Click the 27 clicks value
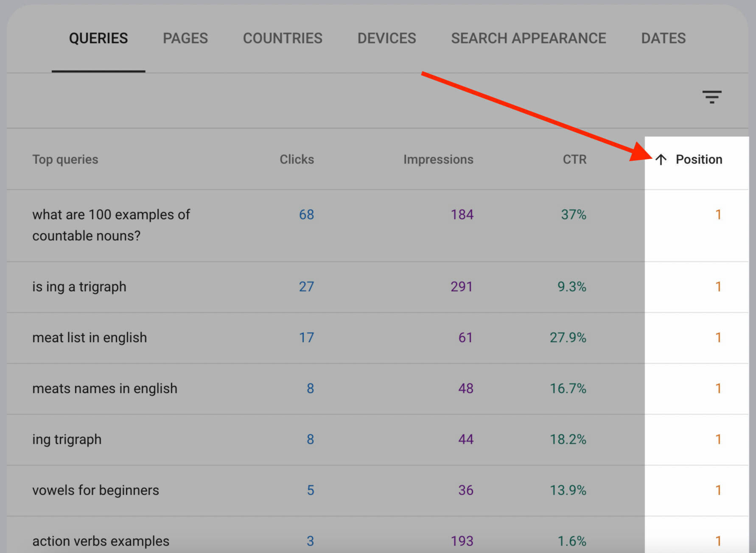The height and width of the screenshot is (553, 756). (x=306, y=287)
